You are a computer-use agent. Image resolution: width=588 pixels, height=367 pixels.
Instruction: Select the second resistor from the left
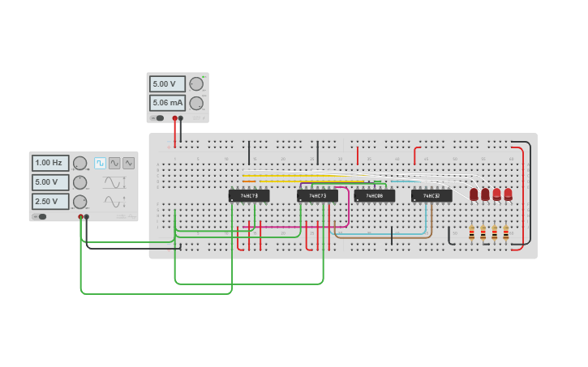click(x=483, y=233)
